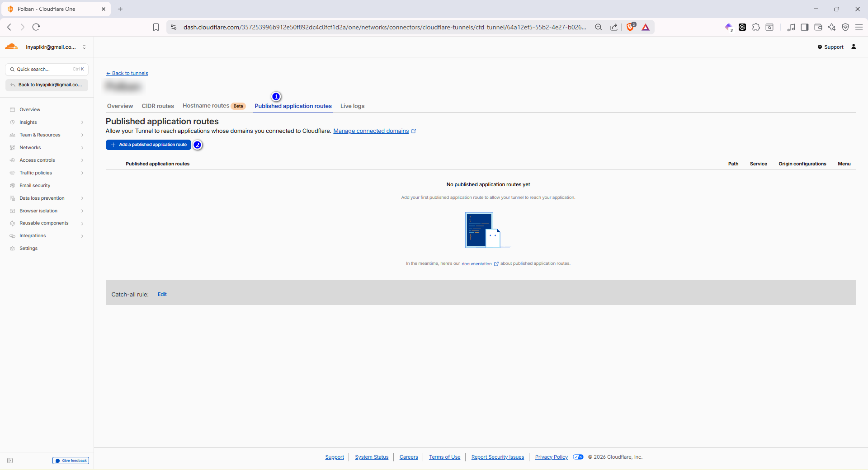The width and height of the screenshot is (868, 470).
Task: Expand Team & Resources chevron
Action: pyautogui.click(x=82, y=135)
